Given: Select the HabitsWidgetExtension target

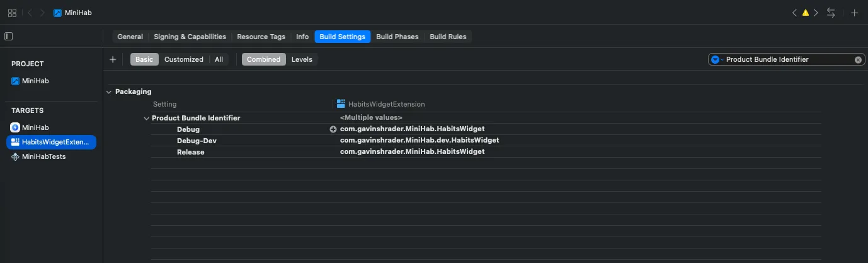Looking at the screenshot, I should pos(51,143).
